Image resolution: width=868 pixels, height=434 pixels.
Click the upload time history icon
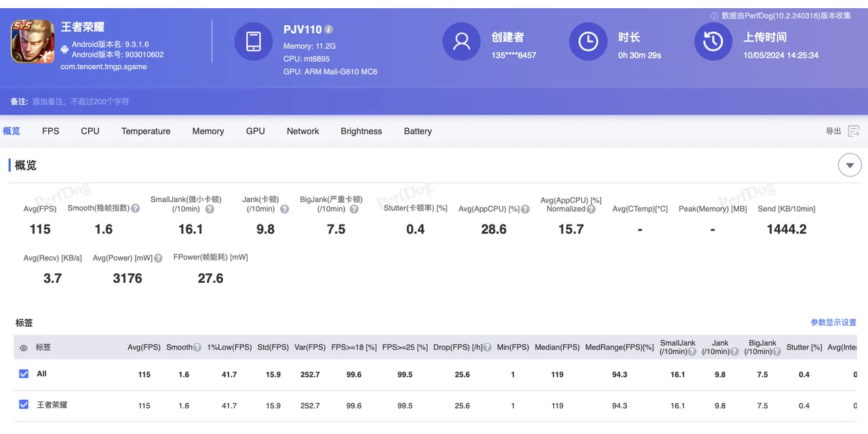click(x=713, y=41)
